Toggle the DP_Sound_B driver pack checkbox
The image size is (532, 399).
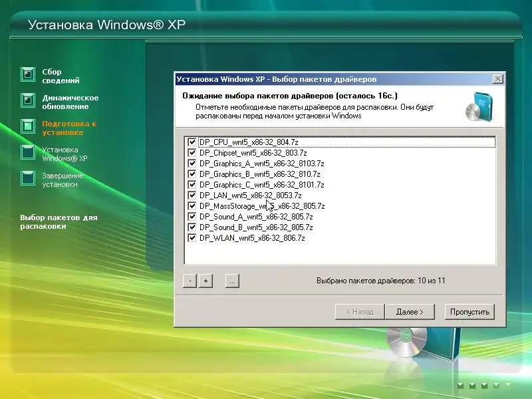coord(192,227)
